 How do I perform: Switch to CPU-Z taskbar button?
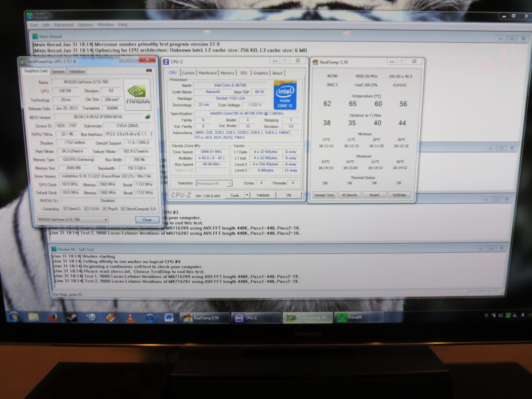click(256, 318)
